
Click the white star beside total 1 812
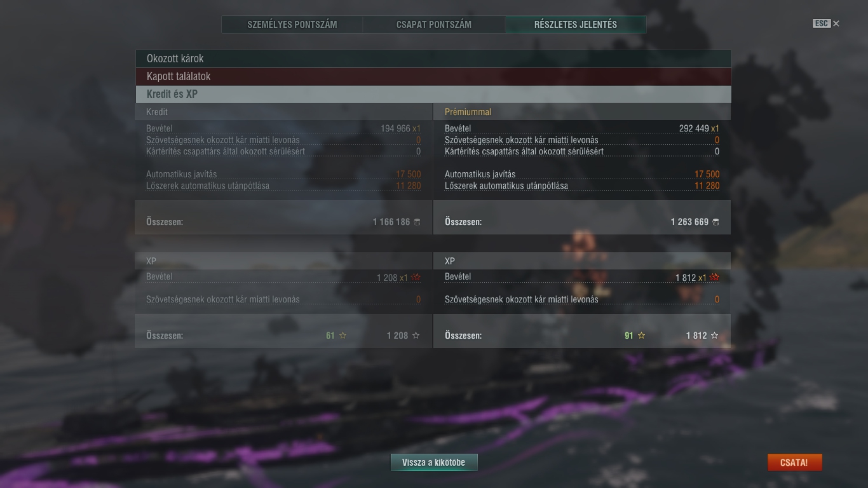[x=715, y=335]
